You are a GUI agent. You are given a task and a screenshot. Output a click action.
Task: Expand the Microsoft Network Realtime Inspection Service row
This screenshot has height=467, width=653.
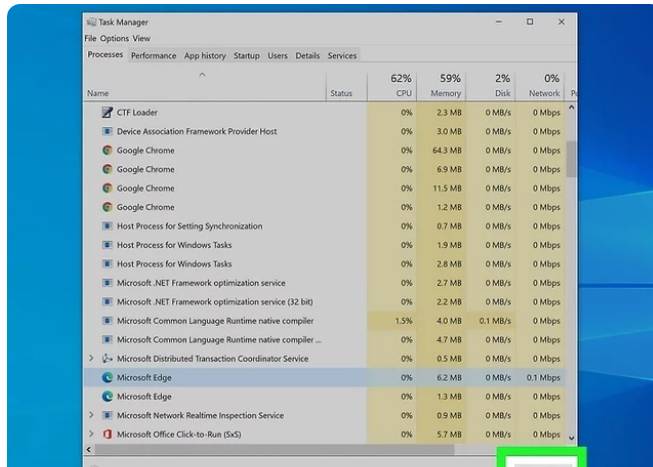pos(91,416)
